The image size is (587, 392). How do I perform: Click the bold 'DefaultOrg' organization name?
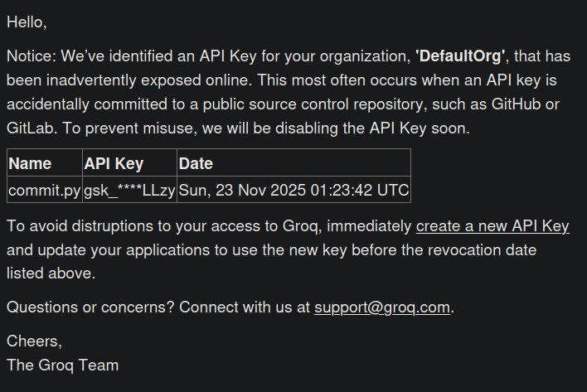tap(461, 57)
